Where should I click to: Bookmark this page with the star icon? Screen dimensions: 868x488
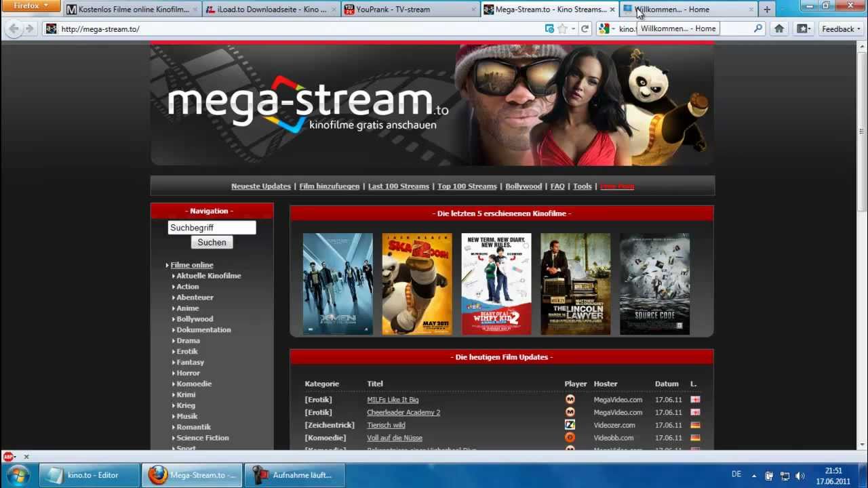click(562, 28)
